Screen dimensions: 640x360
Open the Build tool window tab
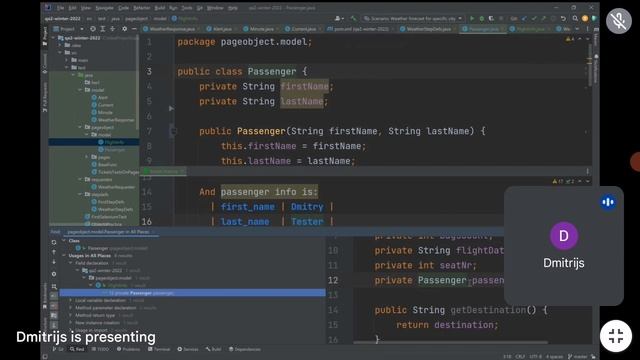tap(213, 349)
